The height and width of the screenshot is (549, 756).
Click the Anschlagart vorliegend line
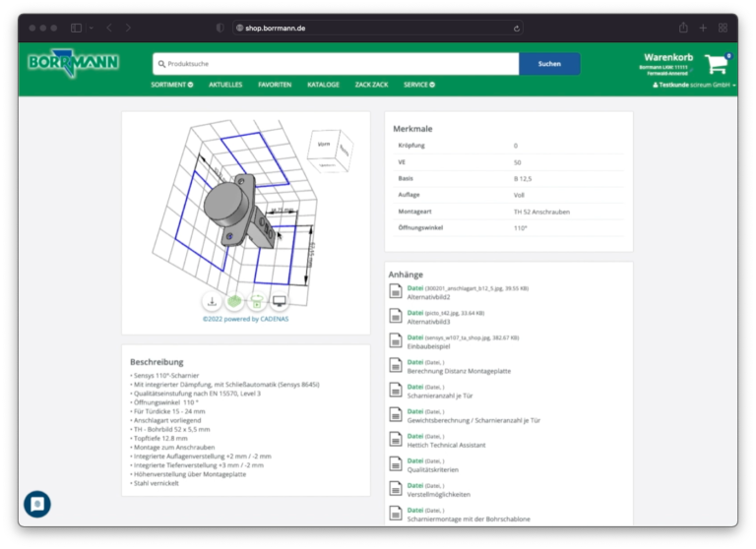pyautogui.click(x=165, y=420)
